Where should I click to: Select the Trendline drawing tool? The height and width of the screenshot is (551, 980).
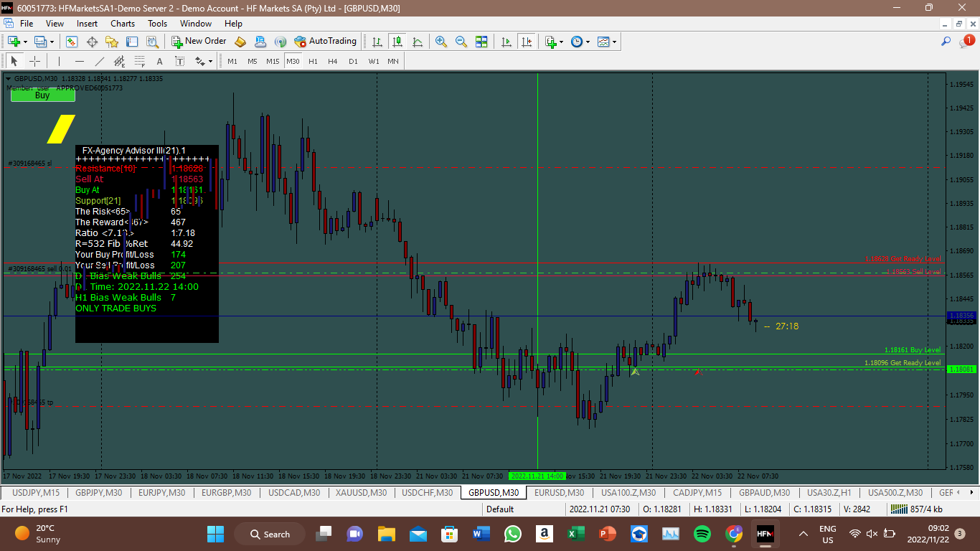coord(99,61)
